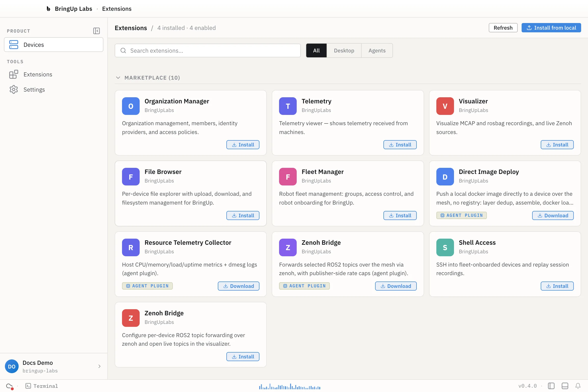Install the Organization Manager extension

(243, 145)
